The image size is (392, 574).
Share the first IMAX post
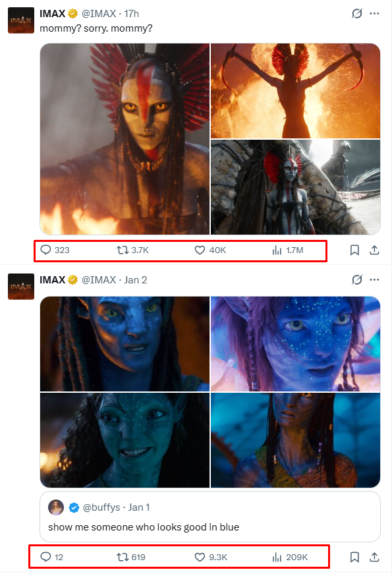click(374, 250)
